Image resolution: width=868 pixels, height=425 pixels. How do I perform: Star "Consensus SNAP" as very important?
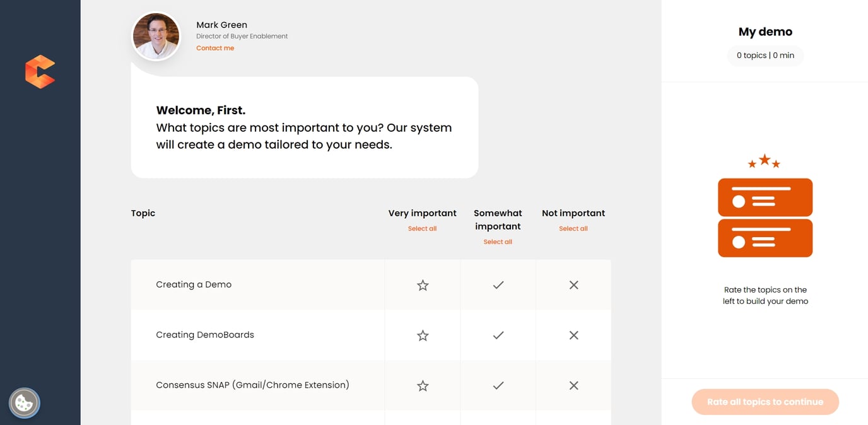pyautogui.click(x=422, y=385)
